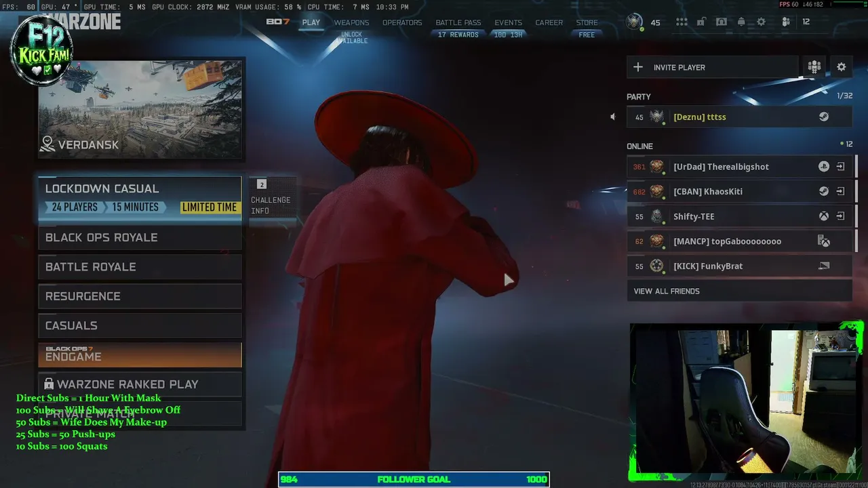Select friend [UrDad] Therealbigshot
Image resolution: width=868 pixels, height=488 pixels.
click(739, 167)
